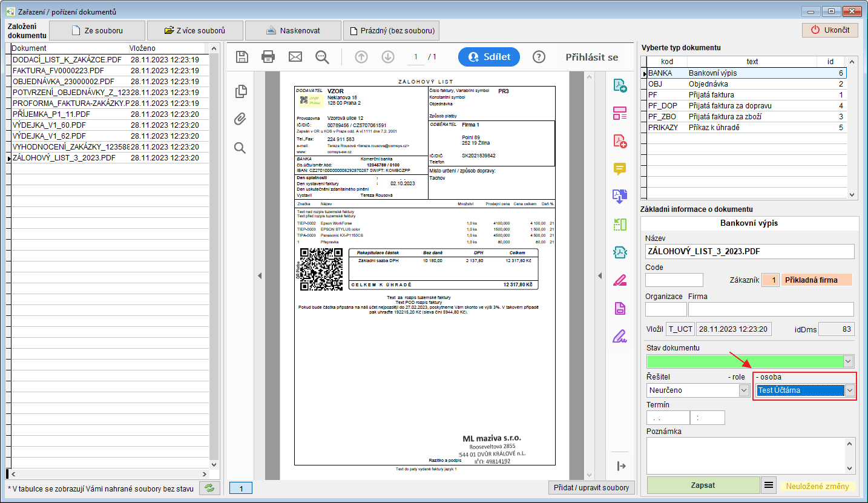Open the hamburger menu next to Zapsat
Viewport: 868px width, 503px height.
click(768, 485)
